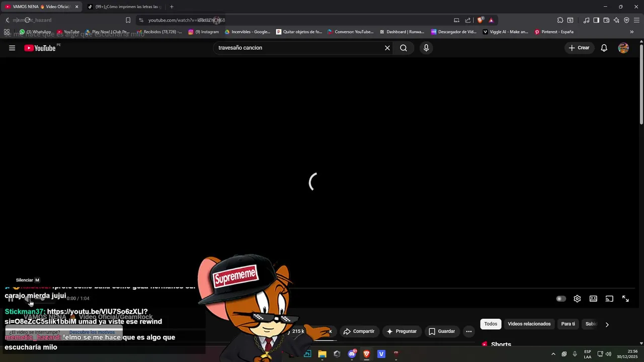Viewport: 644px width, 362px height.
Task: Open the Pinterest - España bookmark
Action: [554, 32]
